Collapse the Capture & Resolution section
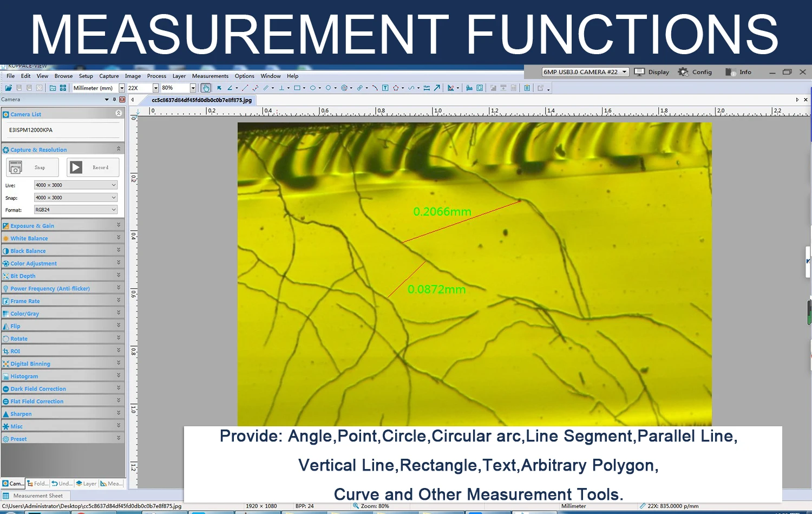The image size is (812, 514). [119, 148]
